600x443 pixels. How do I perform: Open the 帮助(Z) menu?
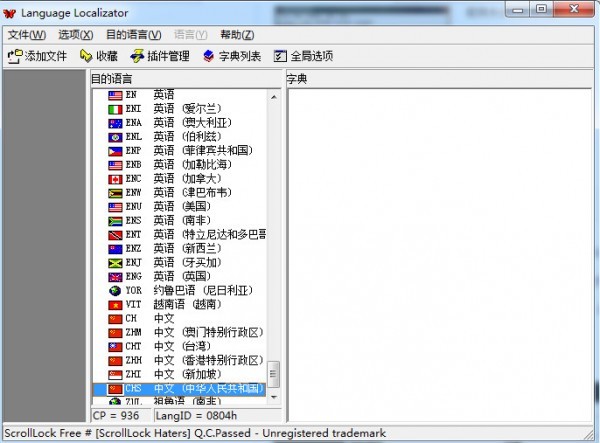tap(237, 35)
